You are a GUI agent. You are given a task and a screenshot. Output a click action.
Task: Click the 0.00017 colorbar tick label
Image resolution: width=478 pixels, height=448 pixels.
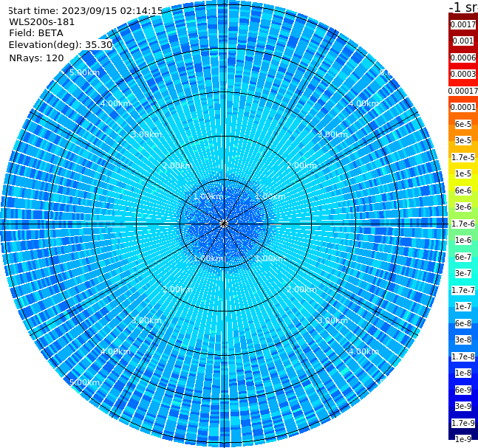(463, 91)
